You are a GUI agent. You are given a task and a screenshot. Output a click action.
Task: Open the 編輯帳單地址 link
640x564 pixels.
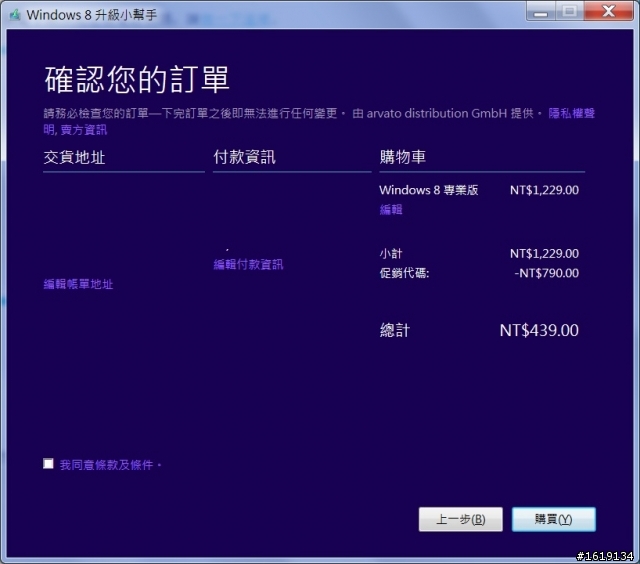click(78, 284)
